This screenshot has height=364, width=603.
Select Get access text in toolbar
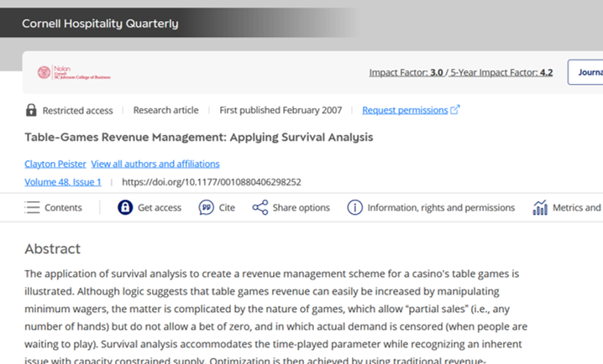(x=160, y=207)
